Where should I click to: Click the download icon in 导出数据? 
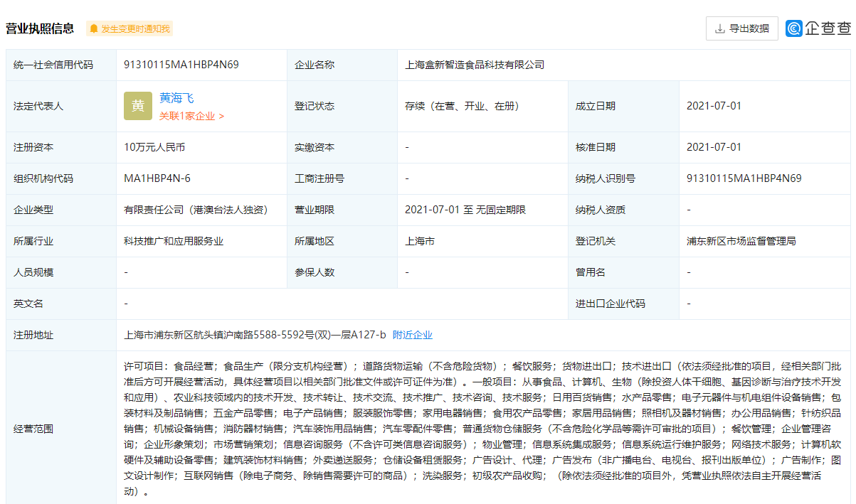(x=720, y=29)
